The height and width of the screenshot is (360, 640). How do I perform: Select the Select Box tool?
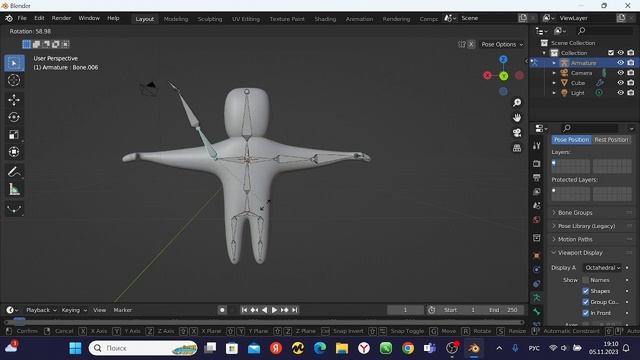coord(14,63)
